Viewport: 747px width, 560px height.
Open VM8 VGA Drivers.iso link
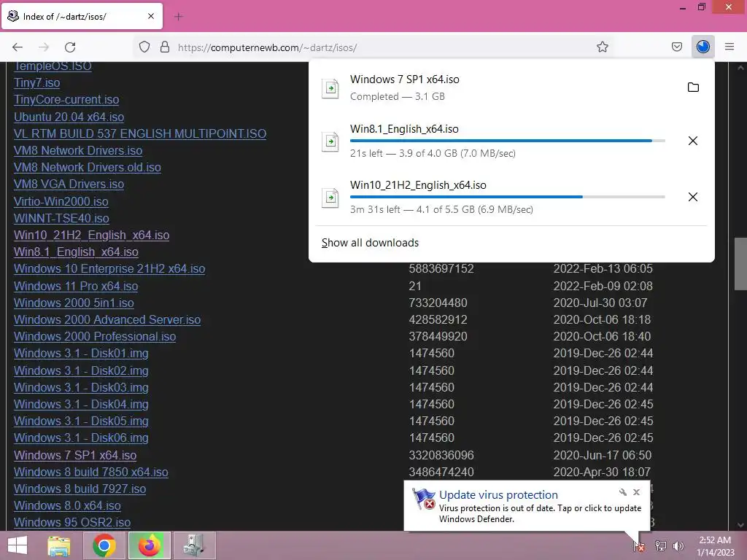[x=69, y=184]
